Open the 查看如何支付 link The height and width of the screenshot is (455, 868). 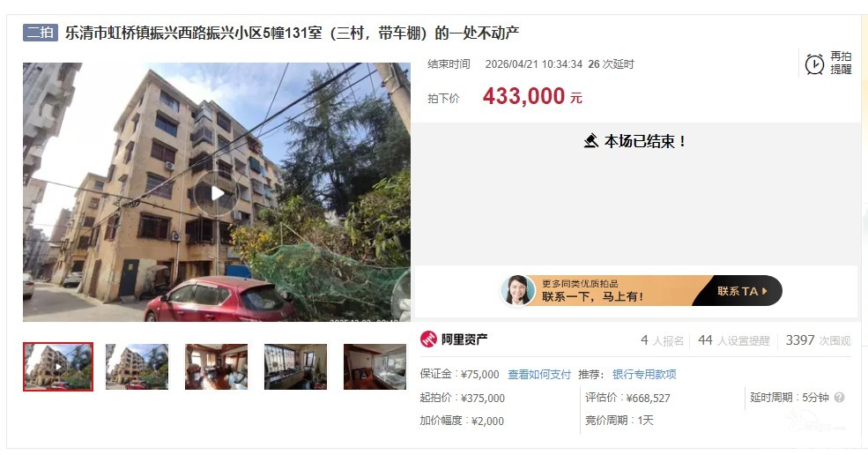(539, 375)
